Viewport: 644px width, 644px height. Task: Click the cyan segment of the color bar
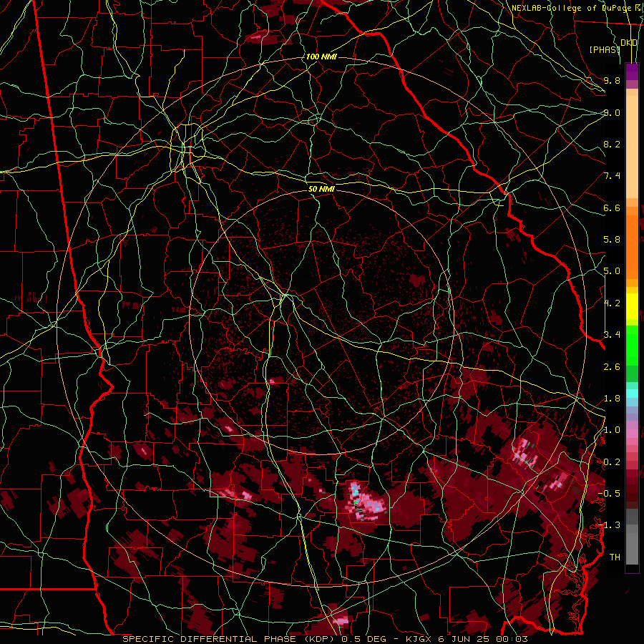[x=632, y=393]
